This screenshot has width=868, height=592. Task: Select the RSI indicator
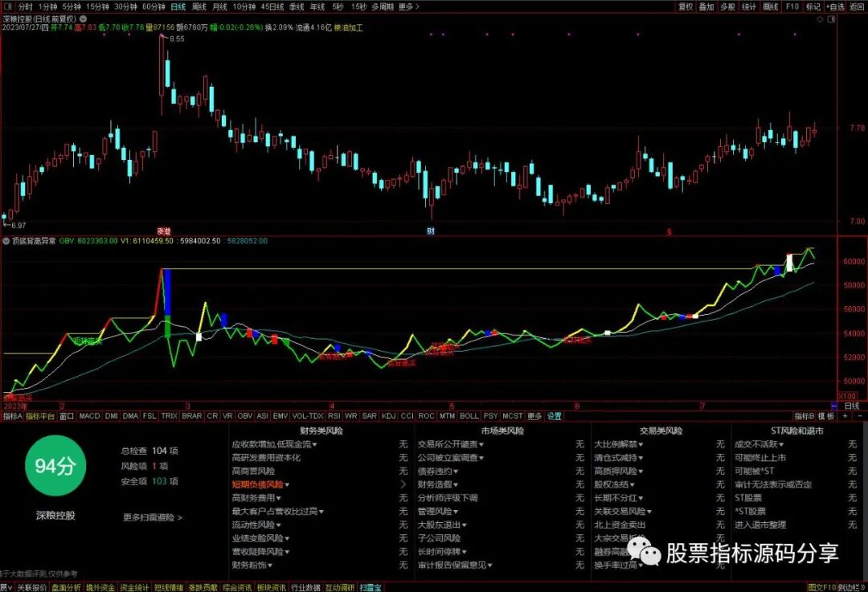point(334,416)
